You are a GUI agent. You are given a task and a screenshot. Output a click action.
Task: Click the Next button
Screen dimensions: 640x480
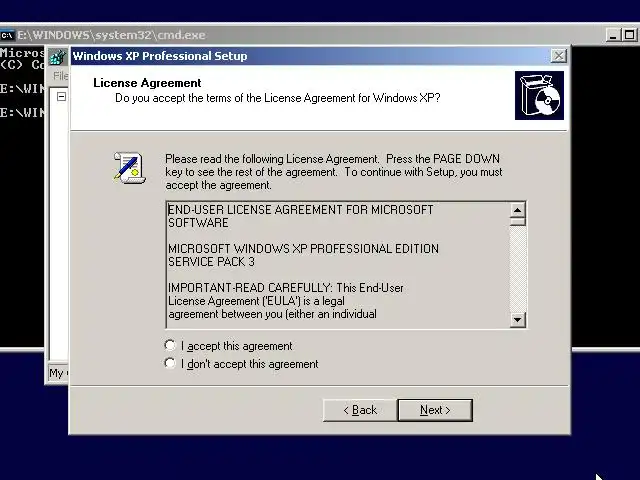(435, 410)
